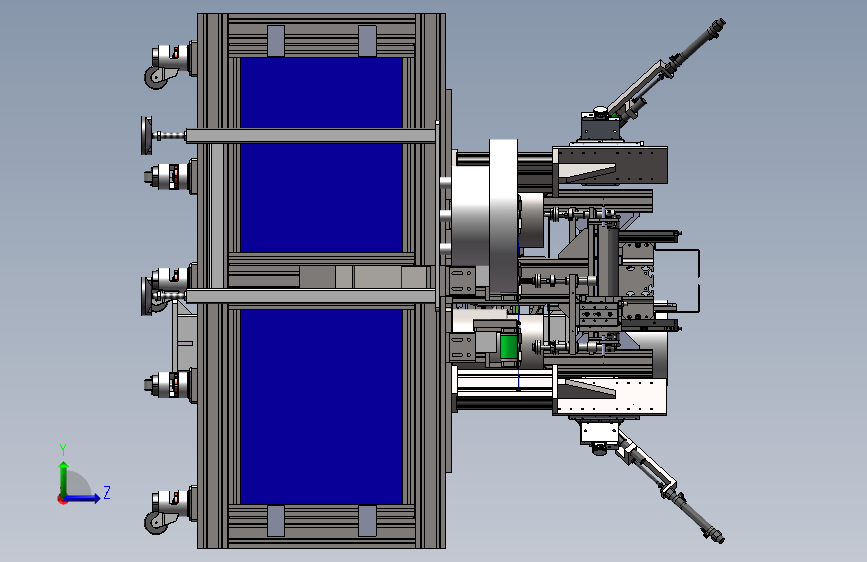Select the large round flange disc
867x562 pixels.
pos(504,216)
